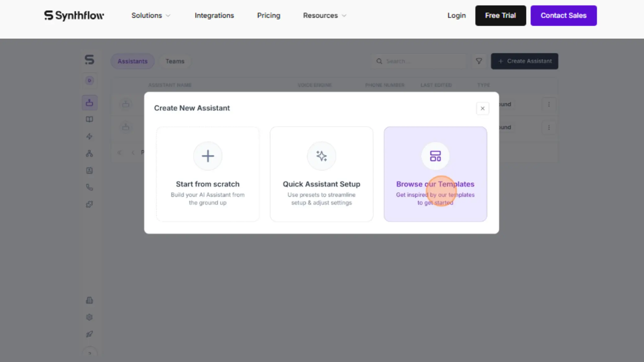Viewport: 644px width, 362px height.
Task: Click the Phone numbers icon in sidebar
Action: click(89, 187)
